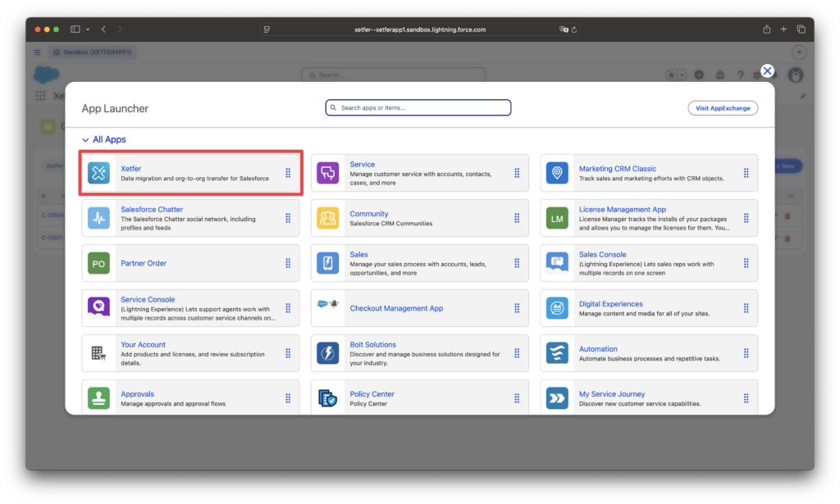Click the Safari address bar URL
This screenshot has height=504, width=840.
click(x=420, y=30)
